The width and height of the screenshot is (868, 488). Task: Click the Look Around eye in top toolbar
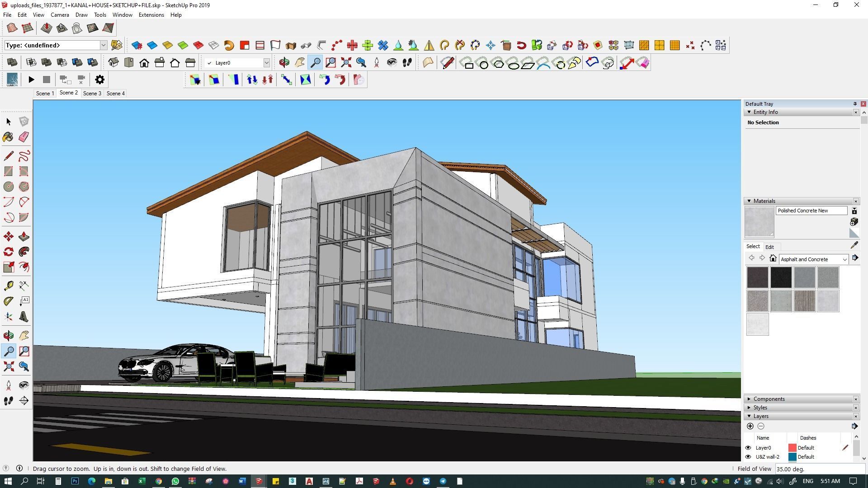tap(392, 62)
